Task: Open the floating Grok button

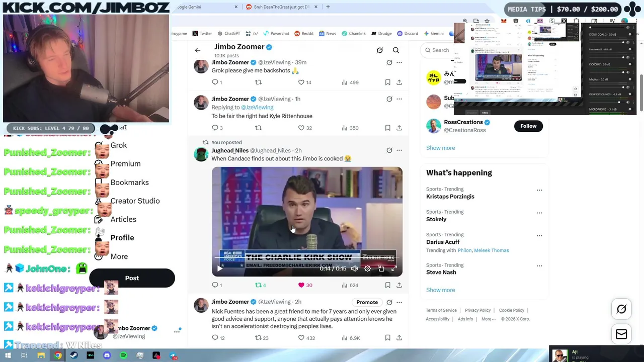Action: (621, 310)
